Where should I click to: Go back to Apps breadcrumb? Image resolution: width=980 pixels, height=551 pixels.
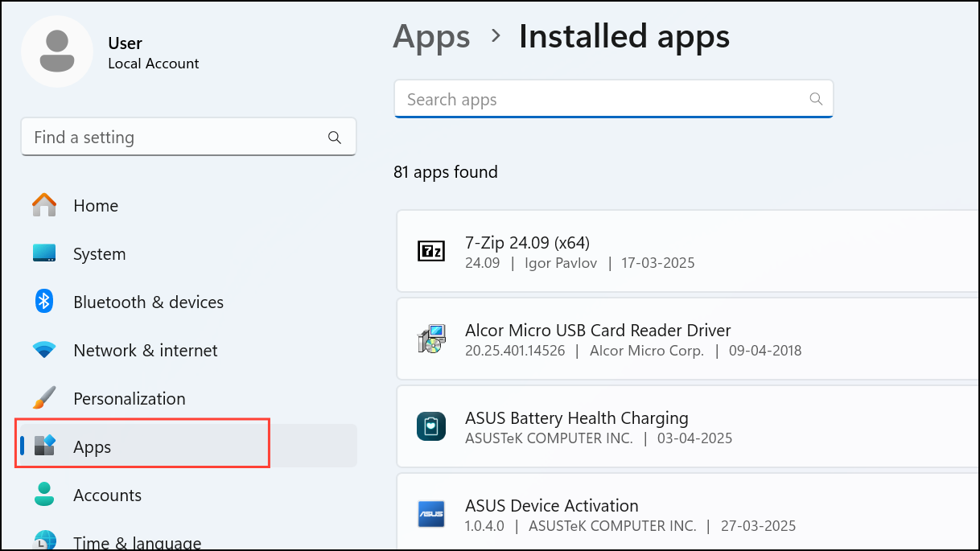(x=431, y=37)
